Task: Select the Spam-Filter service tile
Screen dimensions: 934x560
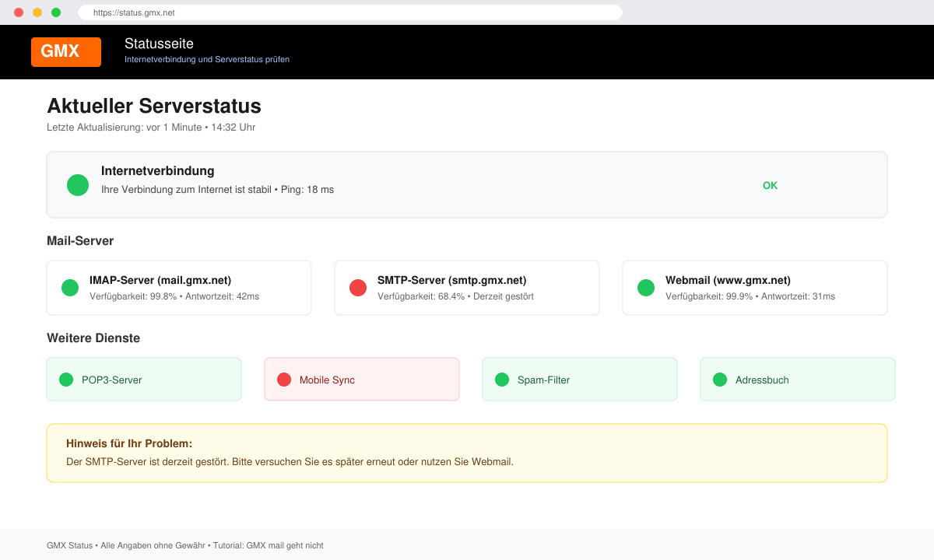Action: point(580,380)
